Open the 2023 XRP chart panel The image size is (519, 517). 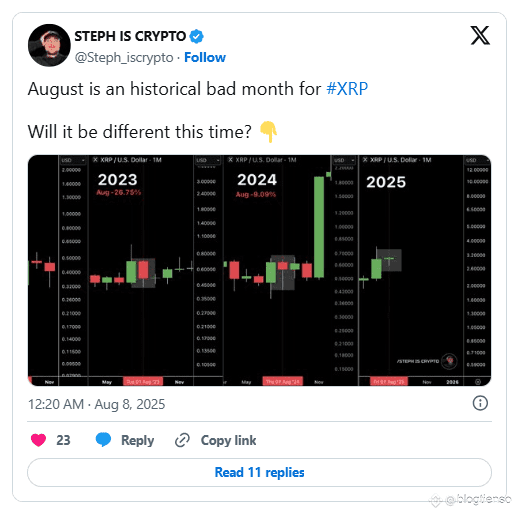tap(126, 270)
